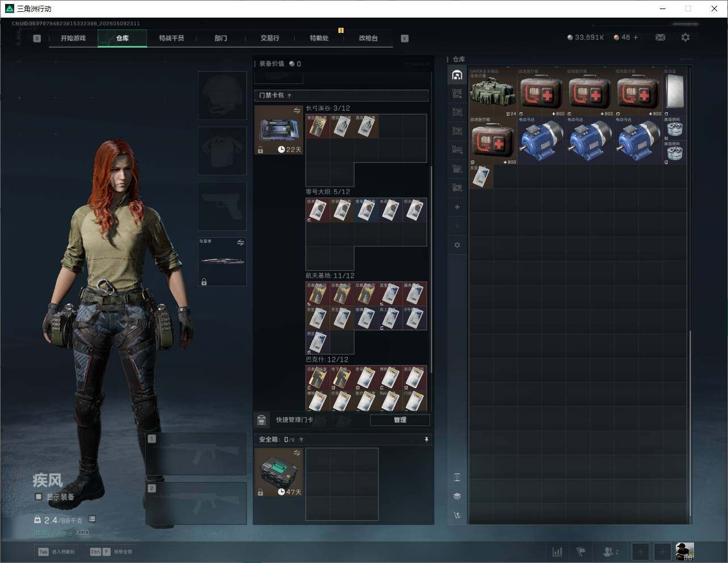
Task: Select the upper 高级燃料 canister
Action: [675, 129]
